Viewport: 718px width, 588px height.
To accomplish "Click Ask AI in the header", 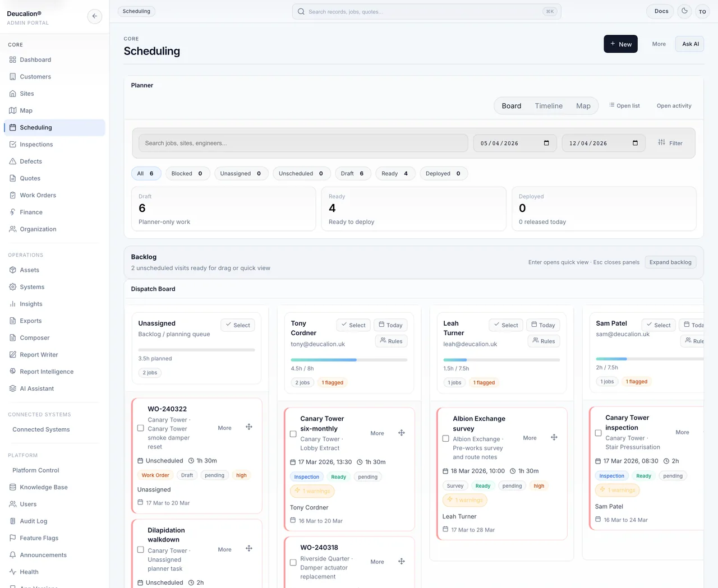I will pos(689,44).
